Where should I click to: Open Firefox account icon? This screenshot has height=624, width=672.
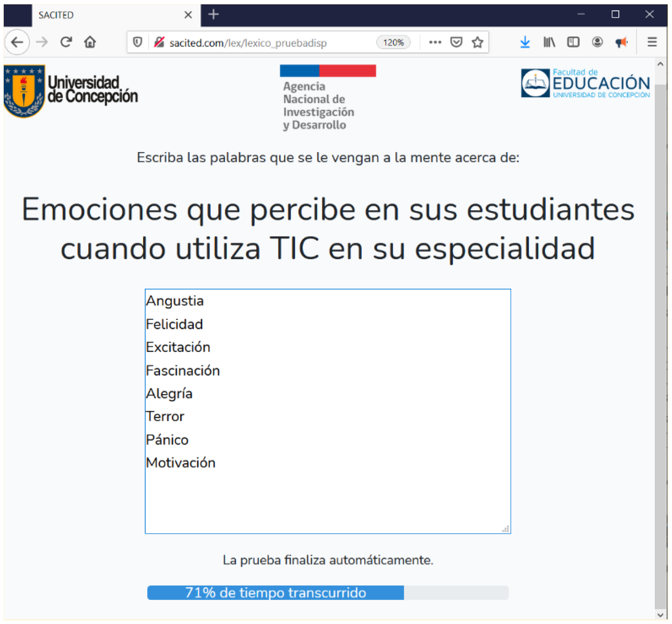(597, 43)
